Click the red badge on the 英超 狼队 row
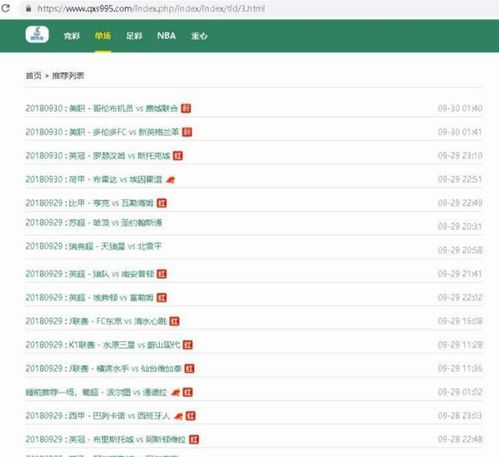The image size is (499, 457). tap(162, 274)
